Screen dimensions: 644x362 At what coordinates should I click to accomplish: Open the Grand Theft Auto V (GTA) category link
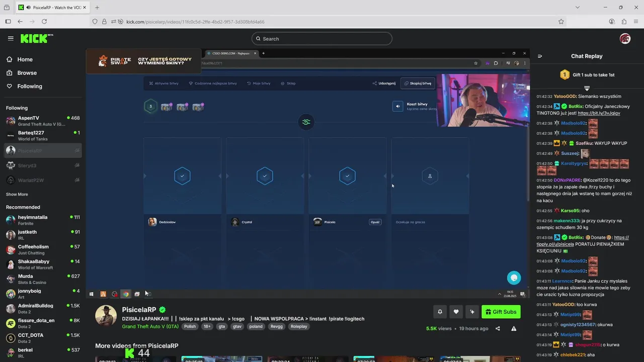pyautogui.click(x=150, y=326)
